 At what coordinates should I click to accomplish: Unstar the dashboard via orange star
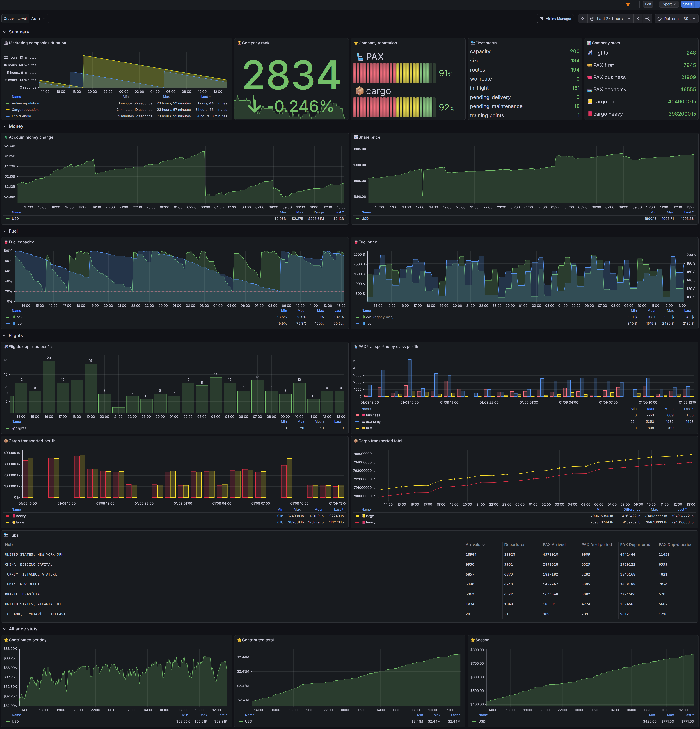pos(628,4)
